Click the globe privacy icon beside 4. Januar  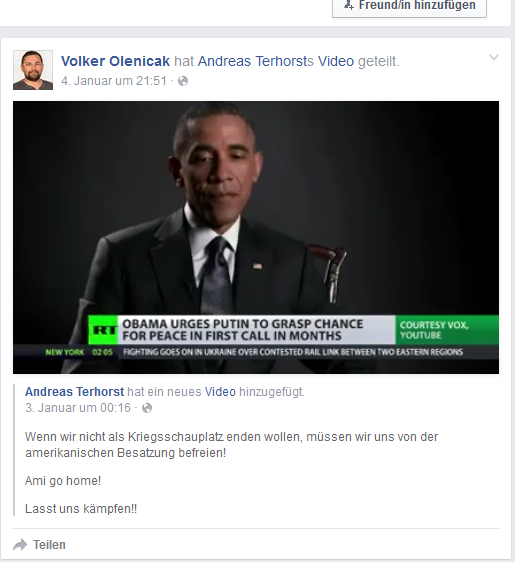183,81
